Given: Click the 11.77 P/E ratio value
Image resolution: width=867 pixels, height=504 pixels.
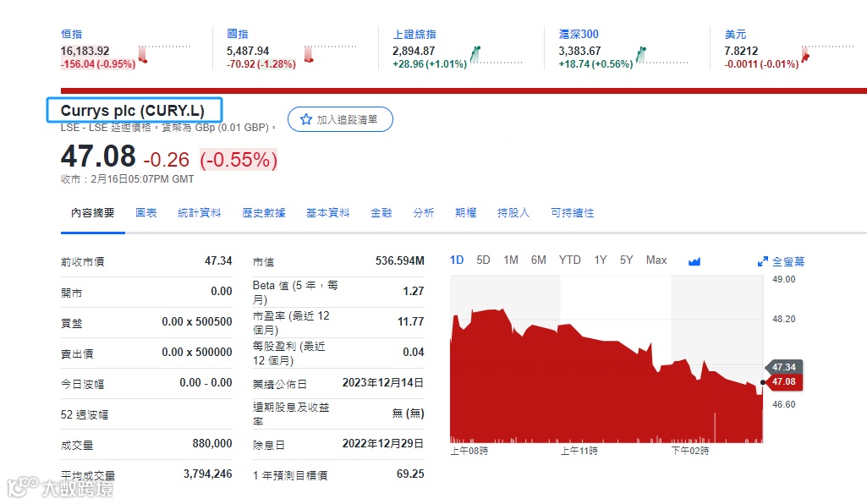Looking at the screenshot, I should coord(411,321).
